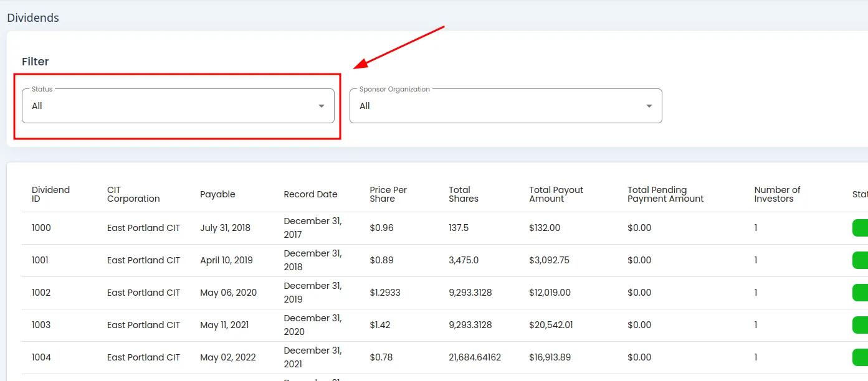Viewport: 868px width, 381px height.
Task: Click the Total Shares column header
Action: (464, 194)
